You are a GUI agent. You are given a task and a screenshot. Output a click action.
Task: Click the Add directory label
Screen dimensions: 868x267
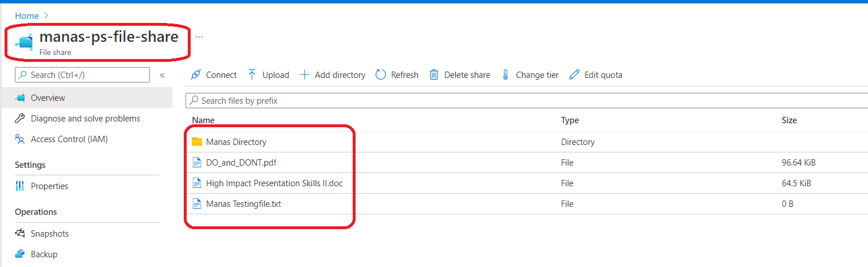click(x=340, y=75)
